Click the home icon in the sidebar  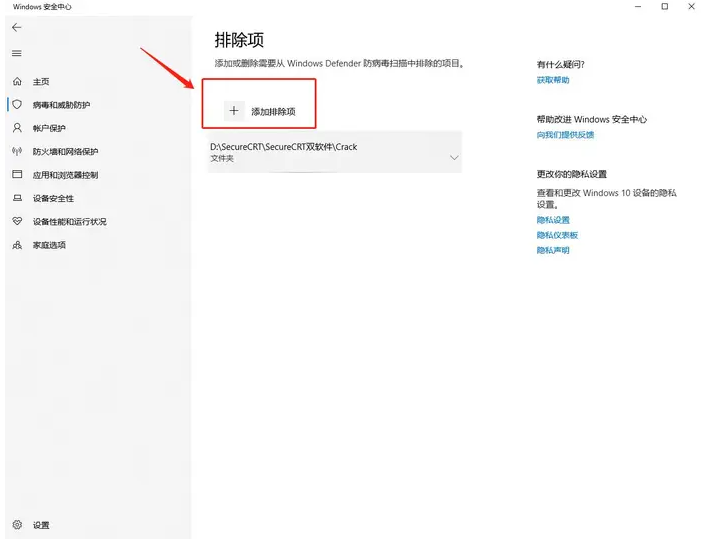coord(17,81)
